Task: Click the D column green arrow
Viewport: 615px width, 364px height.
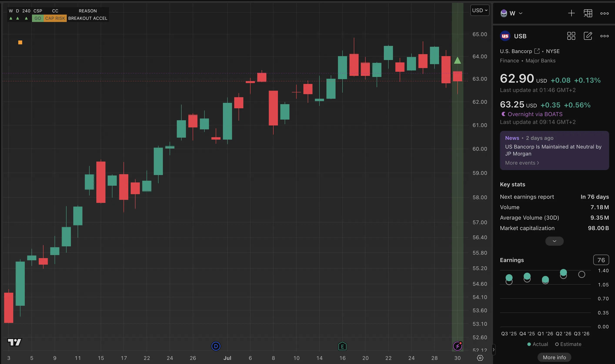Action: coord(17,18)
